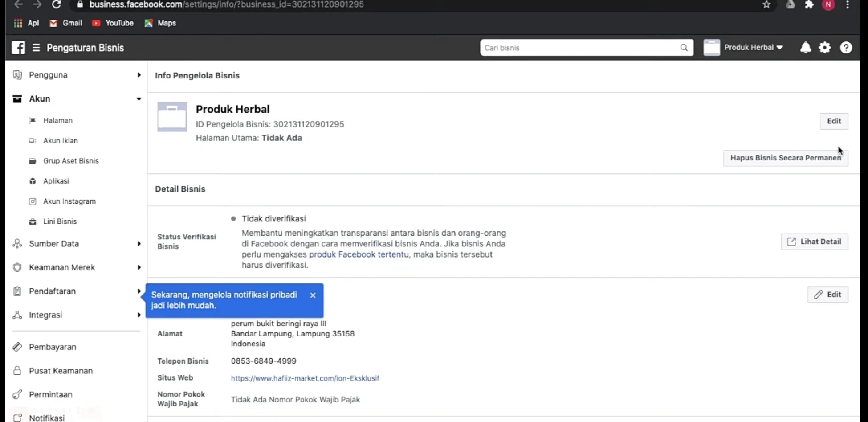Open the Akun Iklan menu item

pyautogui.click(x=61, y=141)
